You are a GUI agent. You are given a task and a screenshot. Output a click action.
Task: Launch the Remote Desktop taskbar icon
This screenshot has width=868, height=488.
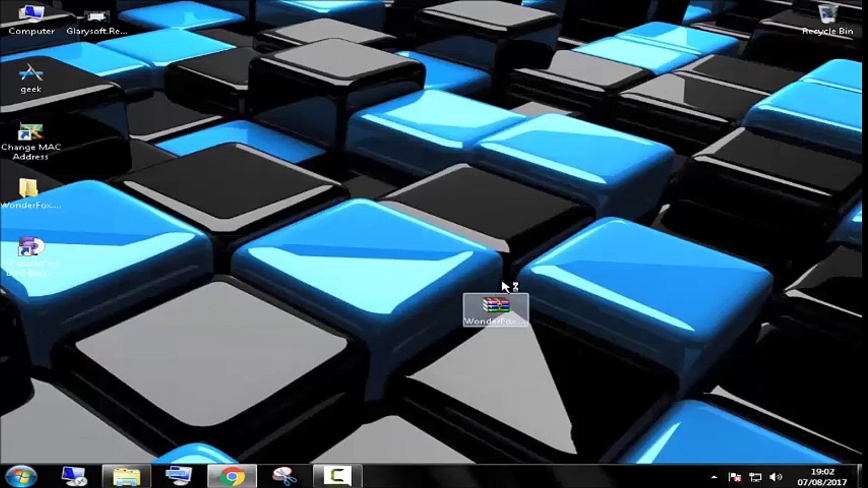point(178,475)
